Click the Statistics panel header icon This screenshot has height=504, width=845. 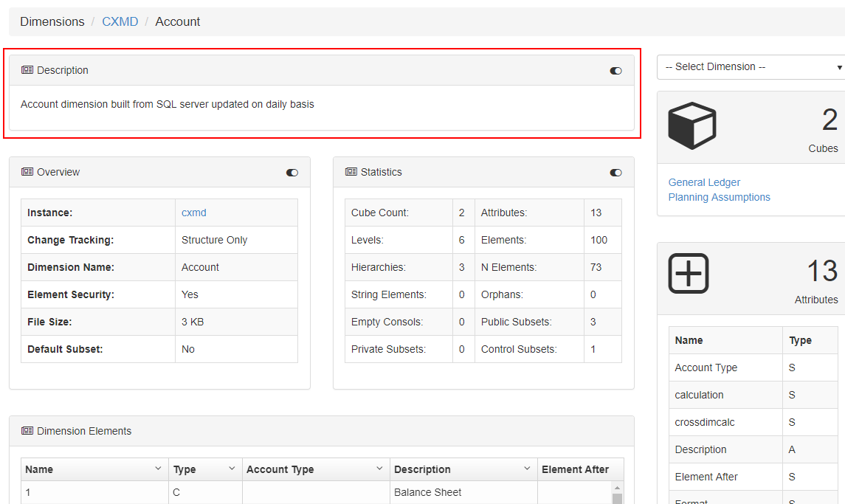pos(351,172)
